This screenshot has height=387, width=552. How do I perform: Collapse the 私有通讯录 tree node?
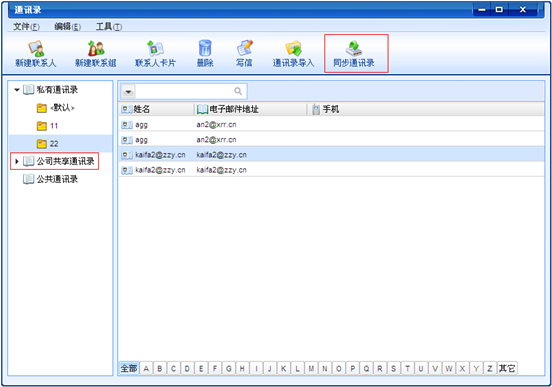[x=17, y=90]
